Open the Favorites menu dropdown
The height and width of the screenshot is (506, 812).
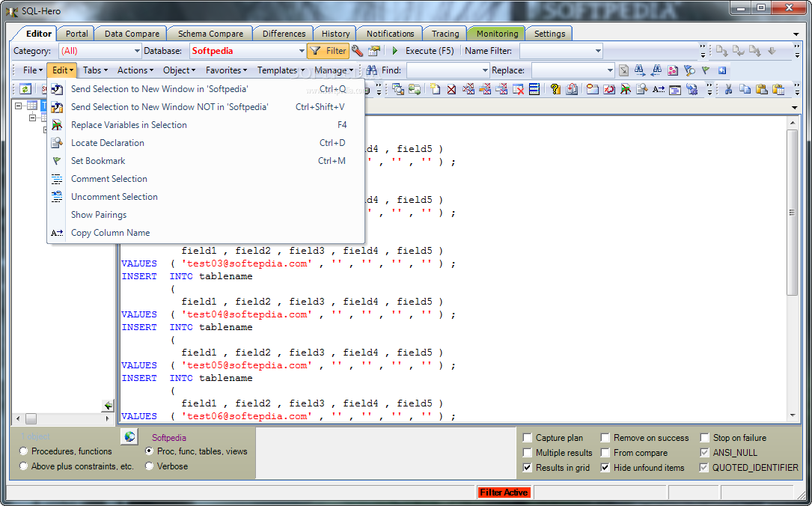coord(226,70)
